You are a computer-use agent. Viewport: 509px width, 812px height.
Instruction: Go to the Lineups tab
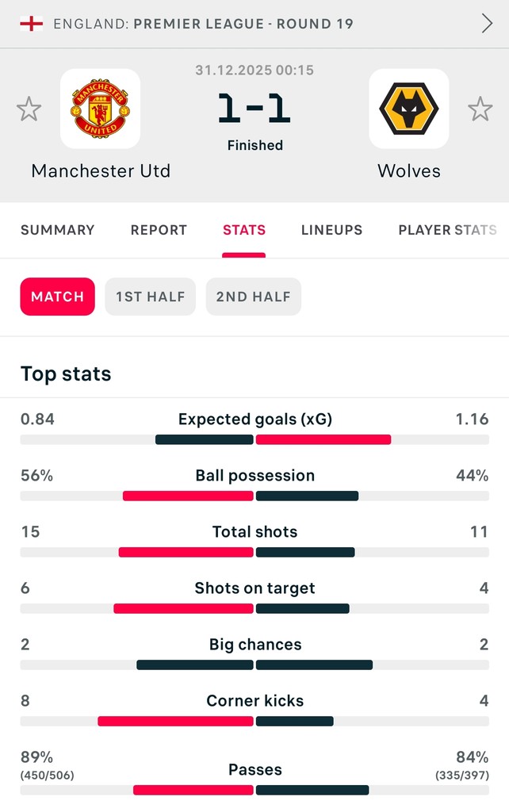[x=331, y=230]
